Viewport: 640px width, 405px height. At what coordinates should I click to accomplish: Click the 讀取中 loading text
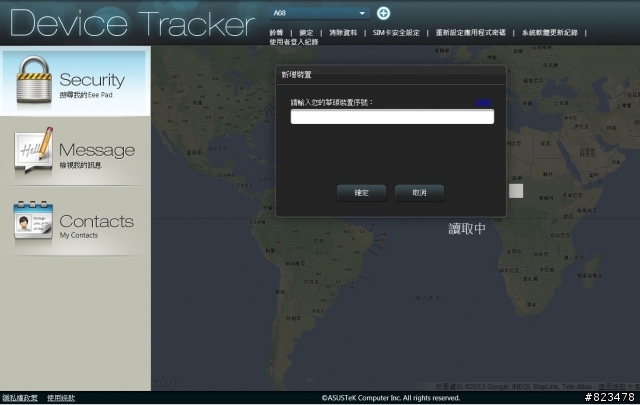point(467,229)
